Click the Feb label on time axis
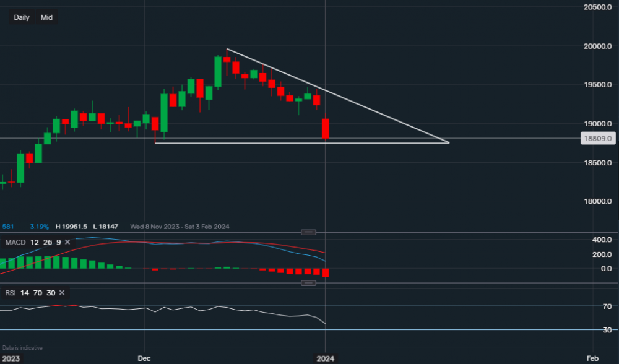Screen dimensions: 619x364 pyautogui.click(x=592, y=358)
